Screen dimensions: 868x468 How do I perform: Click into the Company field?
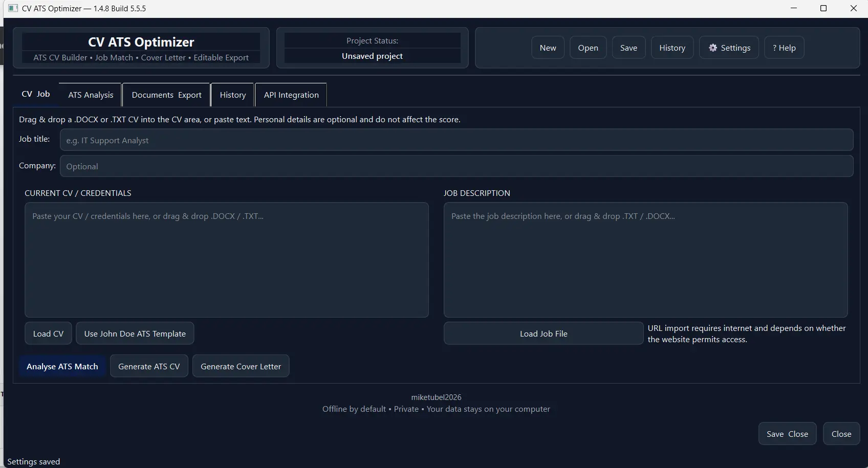[457, 166]
